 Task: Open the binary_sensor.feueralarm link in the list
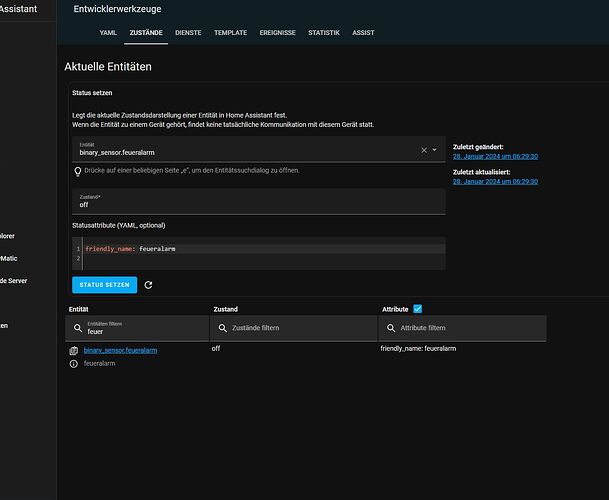pyautogui.click(x=120, y=350)
